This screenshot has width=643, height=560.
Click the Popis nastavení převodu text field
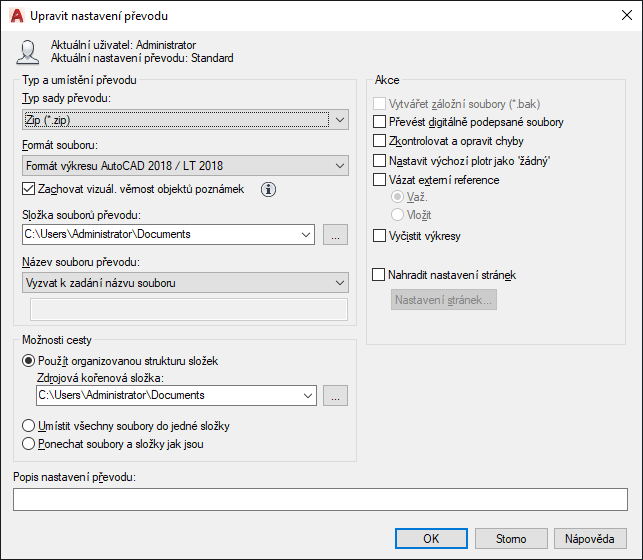click(320, 498)
